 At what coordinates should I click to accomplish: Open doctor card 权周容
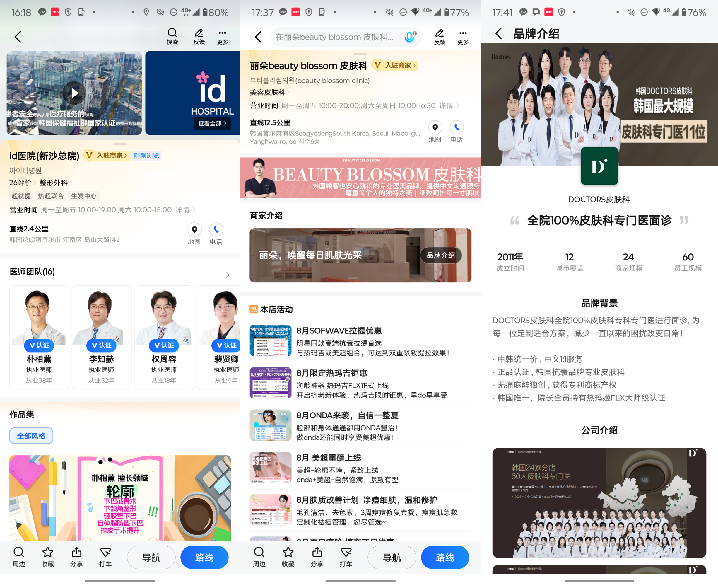tap(164, 337)
